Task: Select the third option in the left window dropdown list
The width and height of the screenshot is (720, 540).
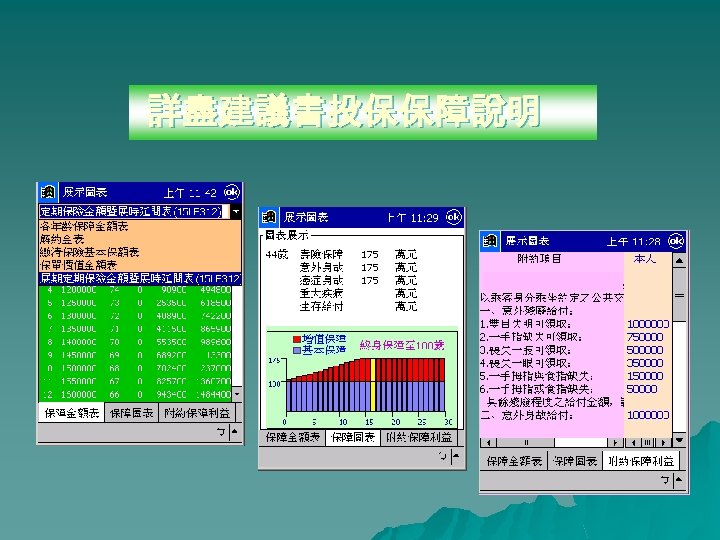Action: [x=140, y=252]
